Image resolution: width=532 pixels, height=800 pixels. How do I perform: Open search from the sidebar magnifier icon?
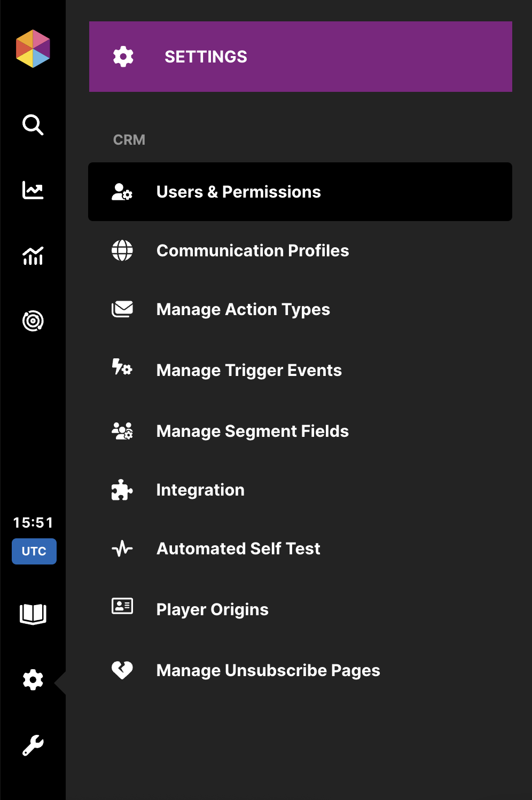point(33,125)
